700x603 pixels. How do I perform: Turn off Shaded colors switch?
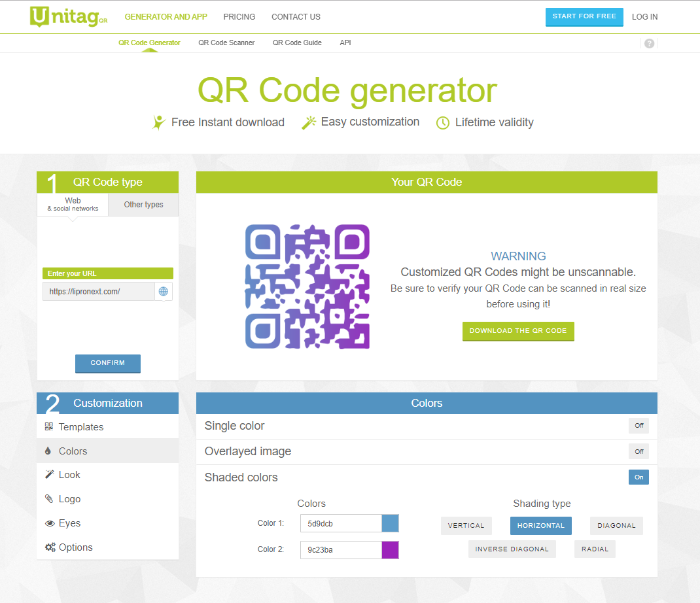pyautogui.click(x=639, y=477)
